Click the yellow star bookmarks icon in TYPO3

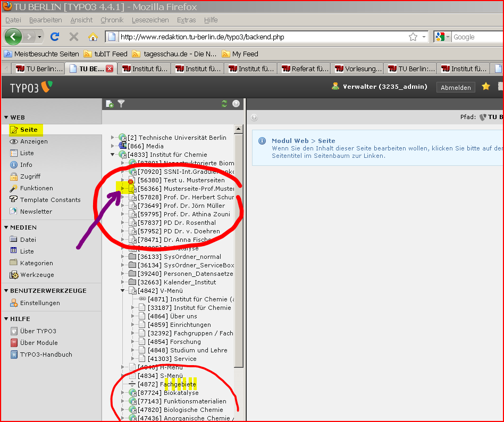click(485, 87)
